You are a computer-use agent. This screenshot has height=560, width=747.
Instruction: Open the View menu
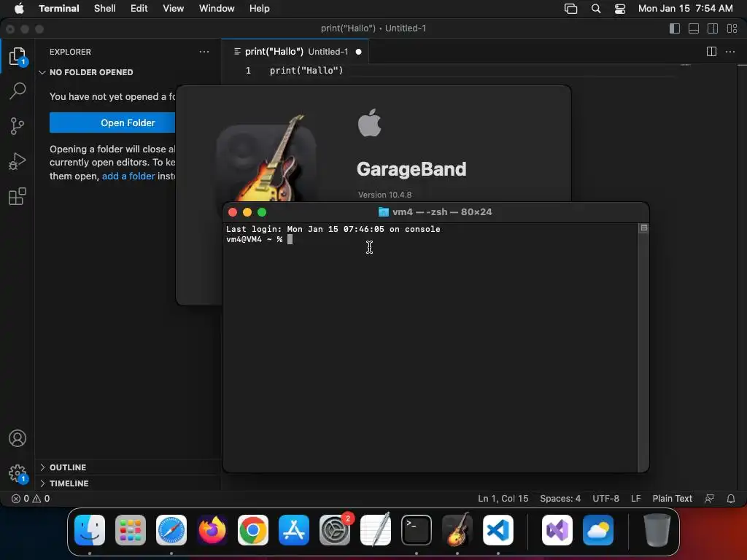174,9
